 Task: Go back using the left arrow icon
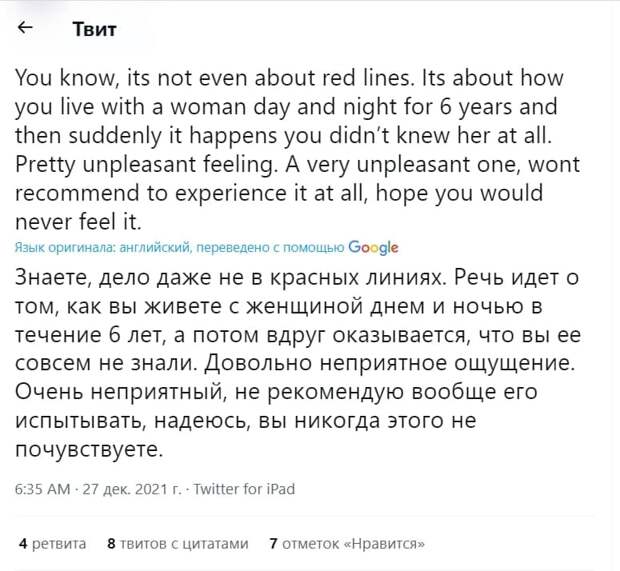[x=25, y=27]
